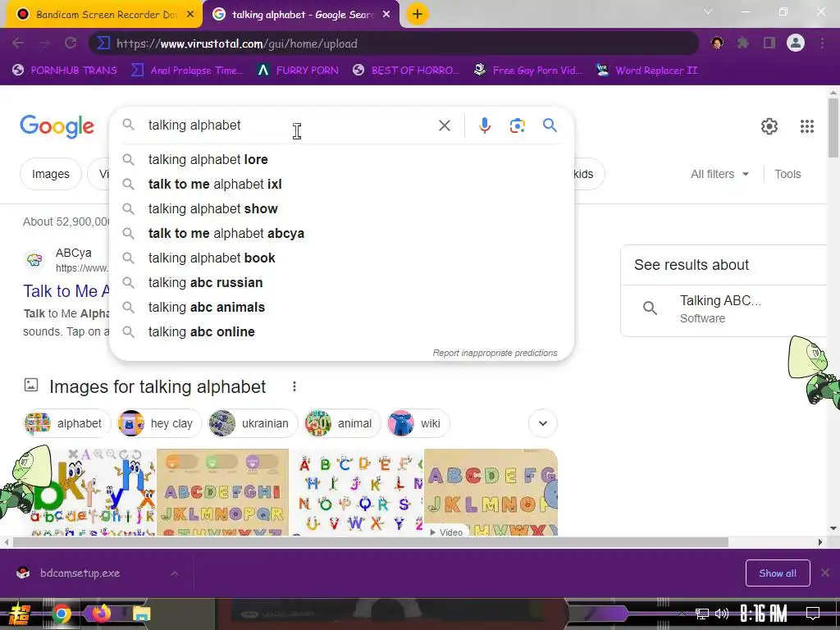Open a new tab with the plus button
Screen dimensions: 840x630
pyautogui.click(x=418, y=14)
